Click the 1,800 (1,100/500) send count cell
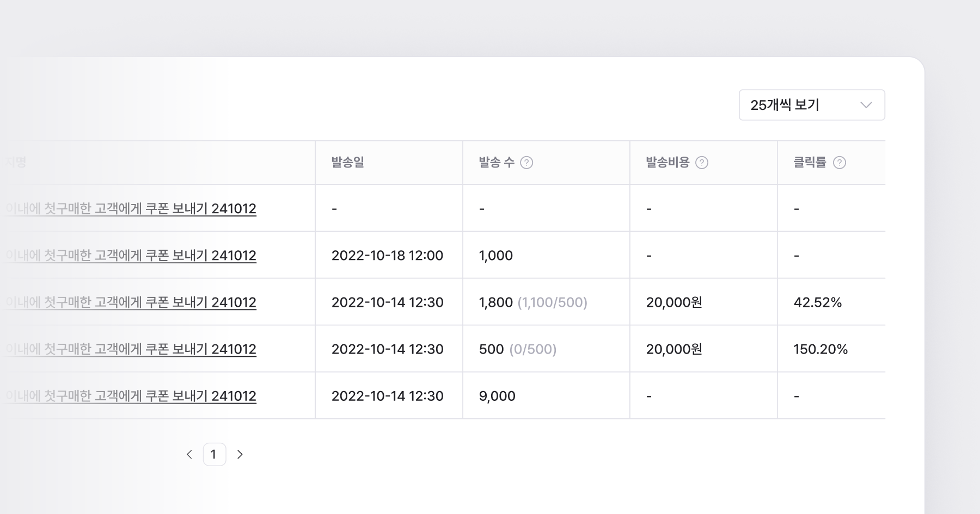Image resolution: width=980 pixels, height=514 pixels. (533, 302)
